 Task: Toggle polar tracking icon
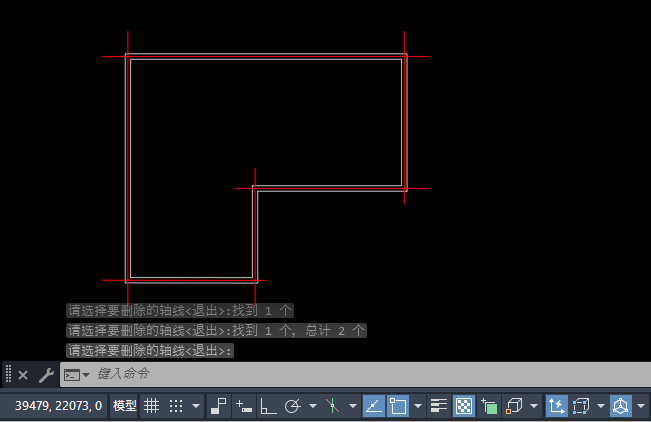click(x=292, y=406)
